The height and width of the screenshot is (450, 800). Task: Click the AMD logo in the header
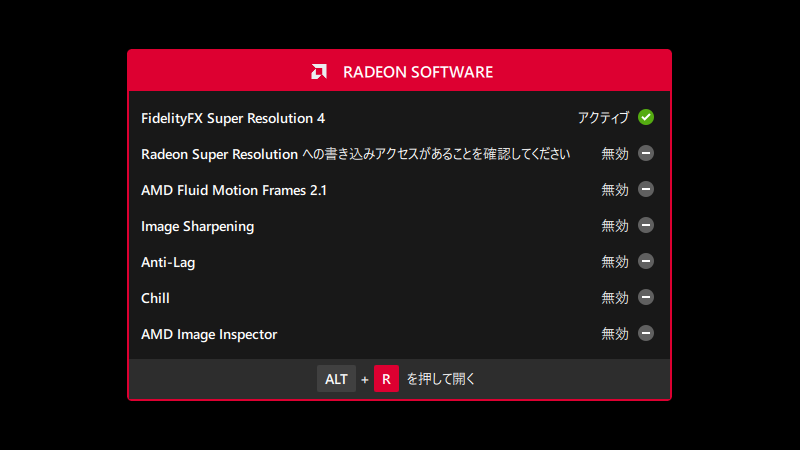click(x=319, y=71)
